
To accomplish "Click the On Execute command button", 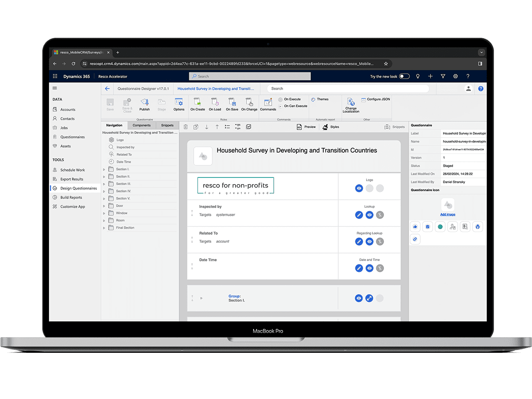I will (x=290, y=99).
